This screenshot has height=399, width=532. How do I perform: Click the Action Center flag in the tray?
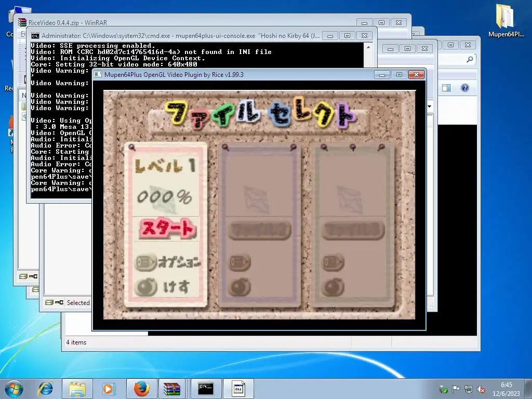point(456,389)
